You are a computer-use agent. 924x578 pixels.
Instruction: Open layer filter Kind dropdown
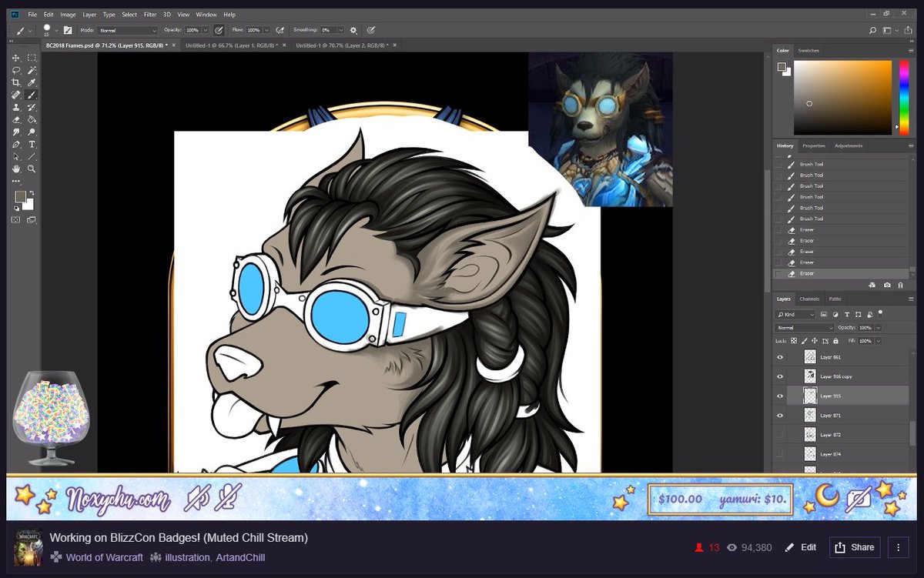coord(795,314)
